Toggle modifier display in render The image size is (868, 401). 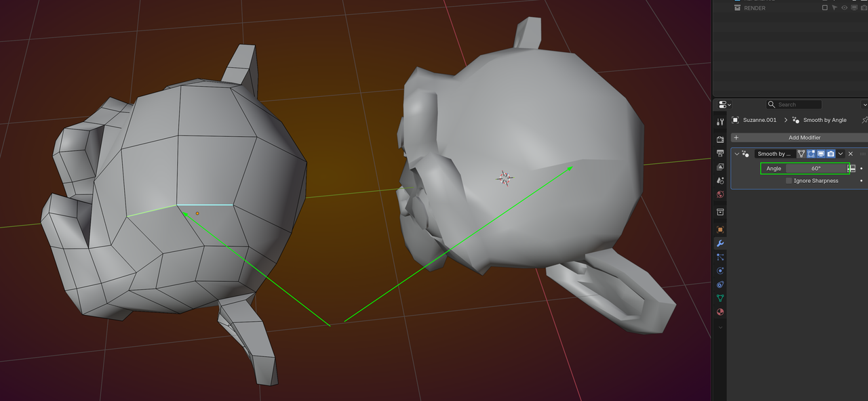831,154
